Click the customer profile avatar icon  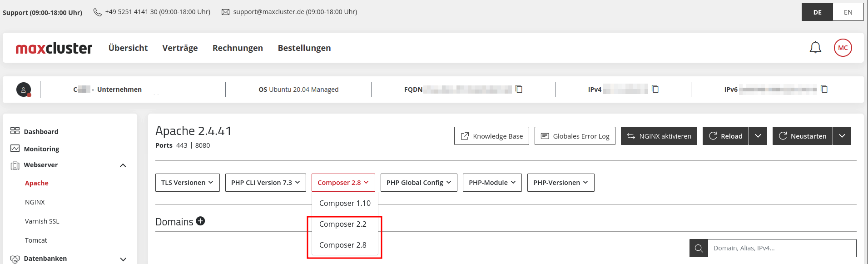[24, 90]
